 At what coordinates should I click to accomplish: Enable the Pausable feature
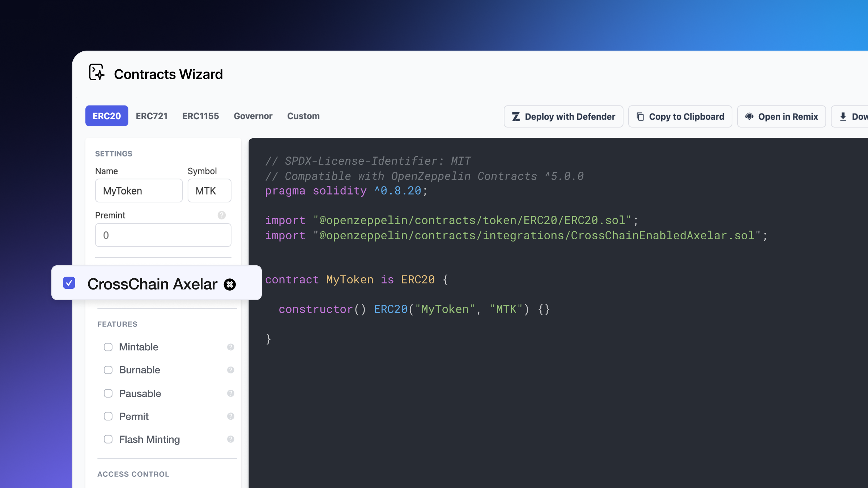coord(108,393)
